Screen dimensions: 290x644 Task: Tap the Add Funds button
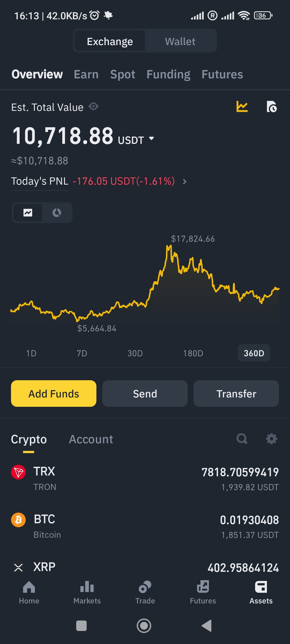[54, 394]
